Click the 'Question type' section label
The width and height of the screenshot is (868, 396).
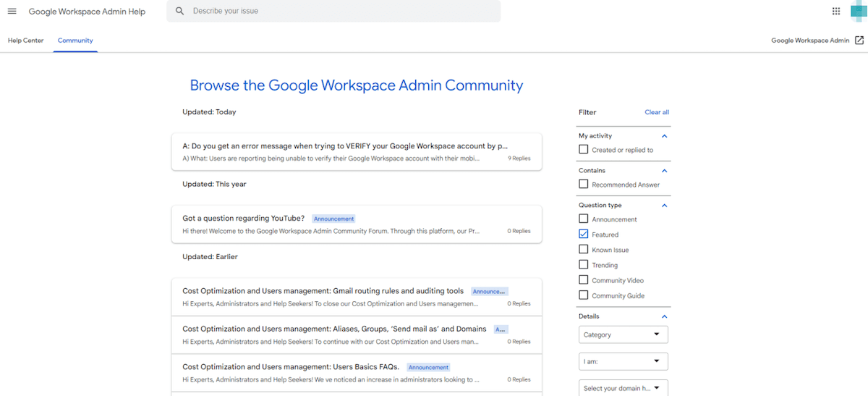click(600, 206)
